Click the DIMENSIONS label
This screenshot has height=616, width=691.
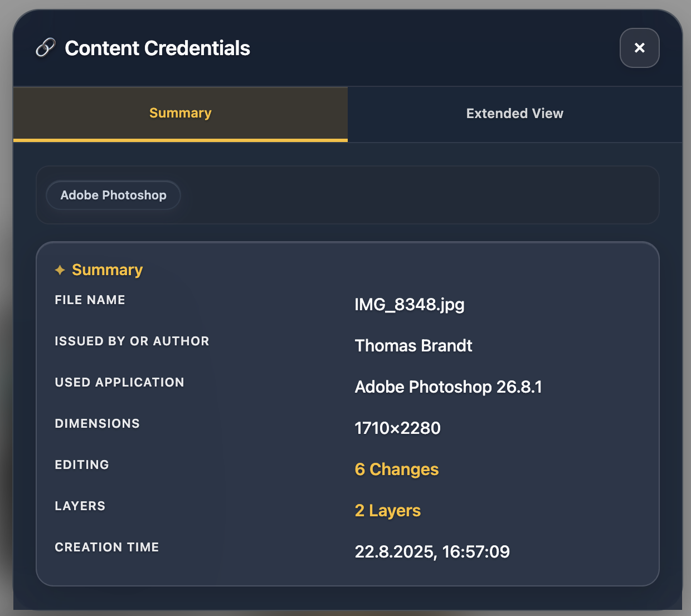[97, 423]
